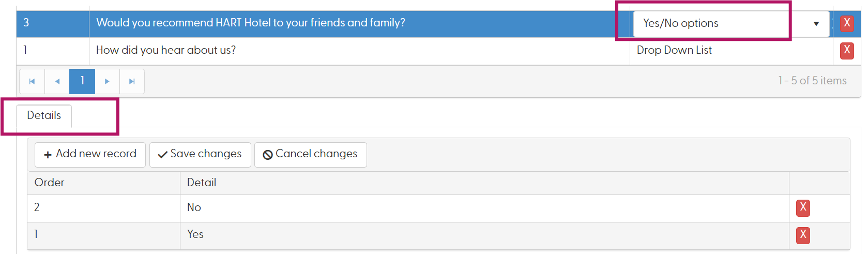Go to the next page arrow
Image resolution: width=868 pixels, height=254 pixels.
pos(107,81)
